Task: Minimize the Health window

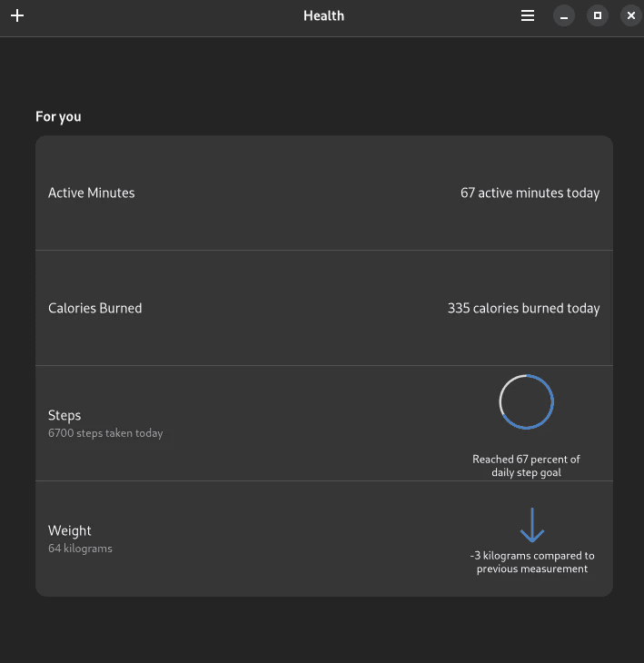Action: (564, 15)
